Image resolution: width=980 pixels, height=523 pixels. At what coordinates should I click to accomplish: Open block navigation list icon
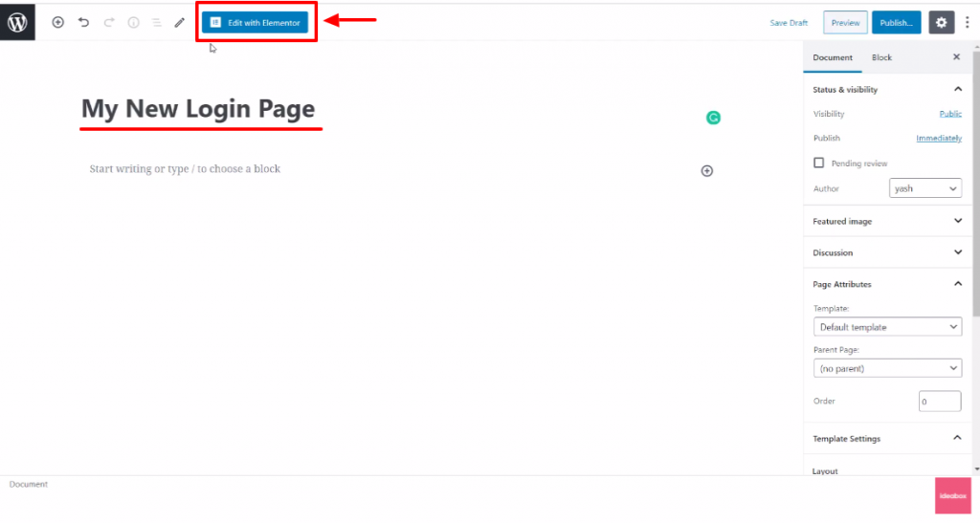click(x=156, y=22)
